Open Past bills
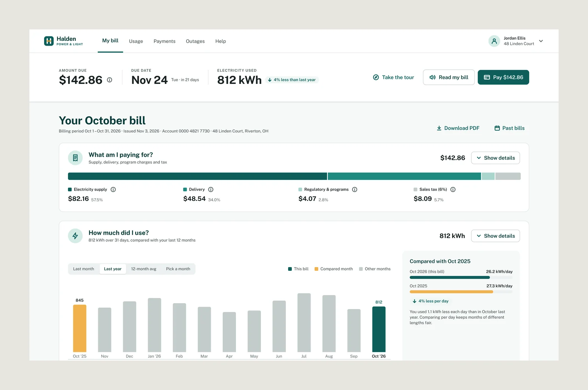588x390 pixels. (x=509, y=128)
